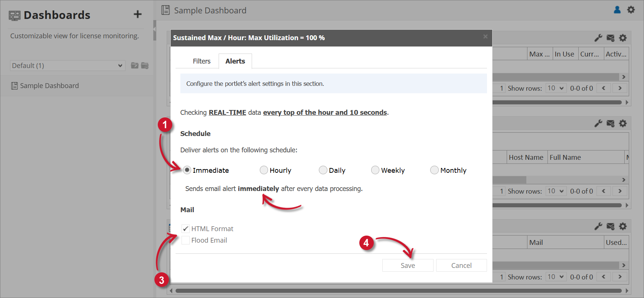Select the Monthly schedule radio
The image size is (644, 298).
(x=434, y=170)
